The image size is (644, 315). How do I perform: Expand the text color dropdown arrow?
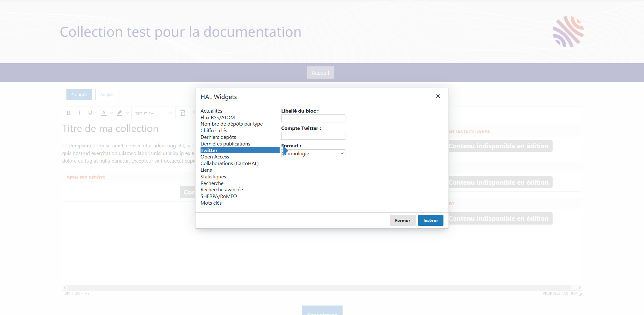pyautogui.click(x=111, y=113)
